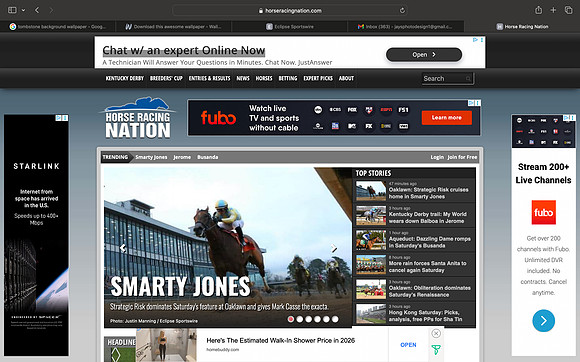Open Oaklawn Strategic Risk Smarty Jones story
Viewport: 580px width, 362px height.
click(x=428, y=193)
